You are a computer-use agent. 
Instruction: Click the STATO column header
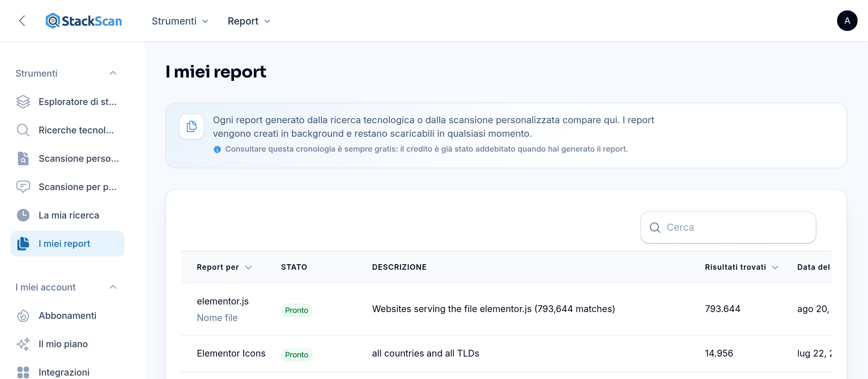(294, 267)
